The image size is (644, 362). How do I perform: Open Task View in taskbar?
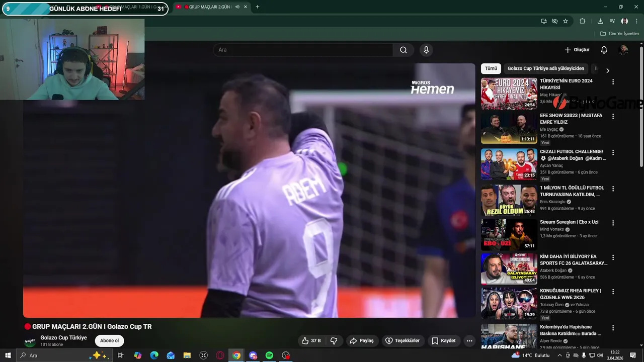(x=121, y=355)
